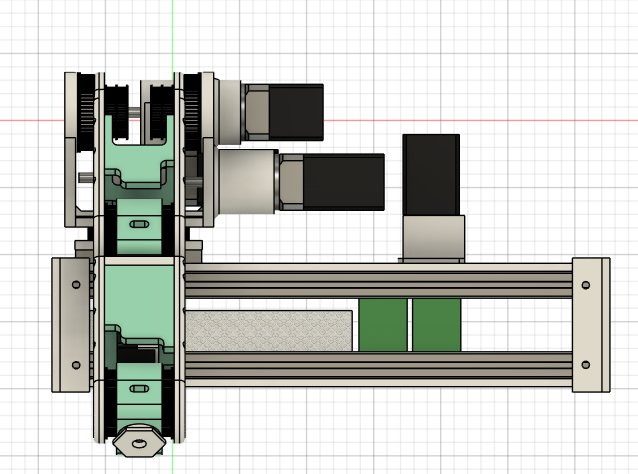Select the upper aluminum extrusion rail

click(380, 280)
